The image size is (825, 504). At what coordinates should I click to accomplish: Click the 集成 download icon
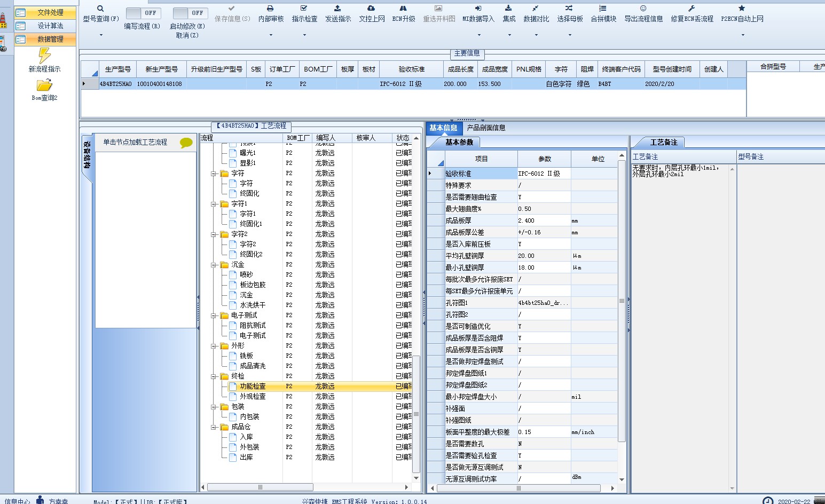tap(508, 9)
